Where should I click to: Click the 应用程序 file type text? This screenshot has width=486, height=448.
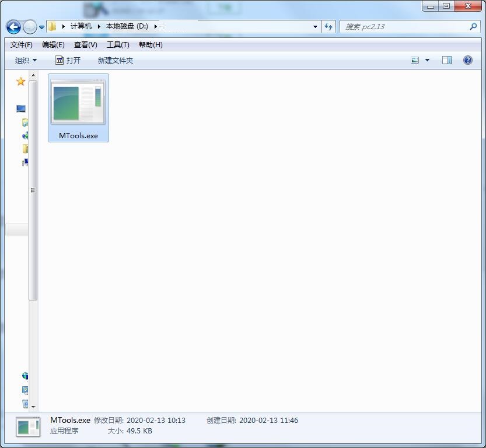[64, 431]
